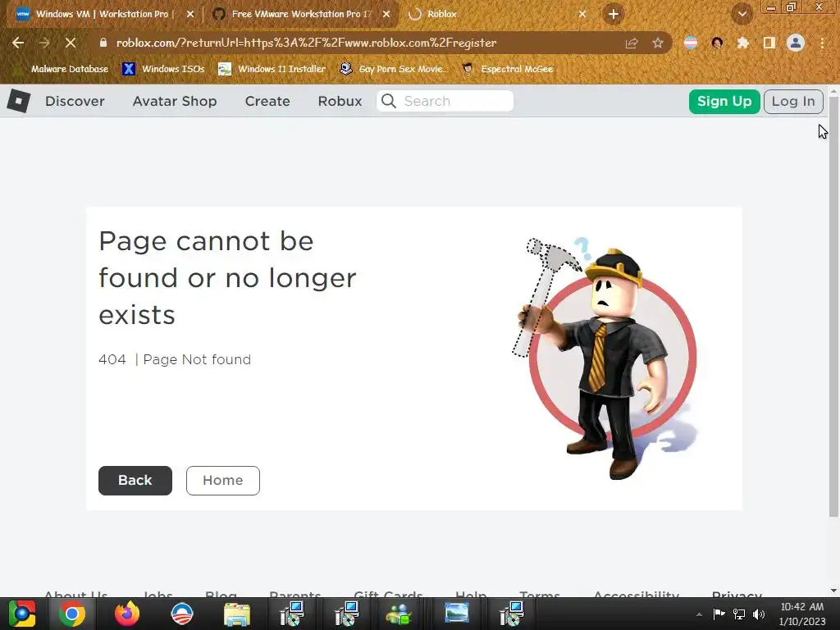Open the Obama logo taskbar icon
This screenshot has height=630, width=840.
click(182, 614)
